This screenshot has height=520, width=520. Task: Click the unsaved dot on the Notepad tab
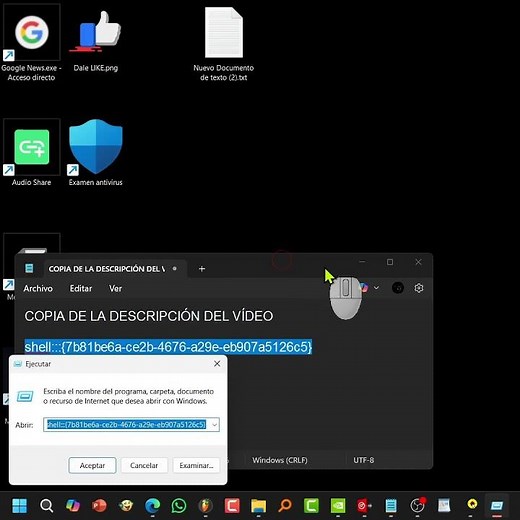(174, 268)
